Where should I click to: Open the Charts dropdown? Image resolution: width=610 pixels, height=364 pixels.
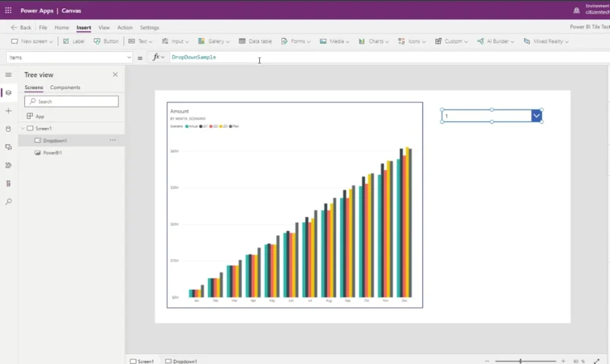(x=374, y=41)
